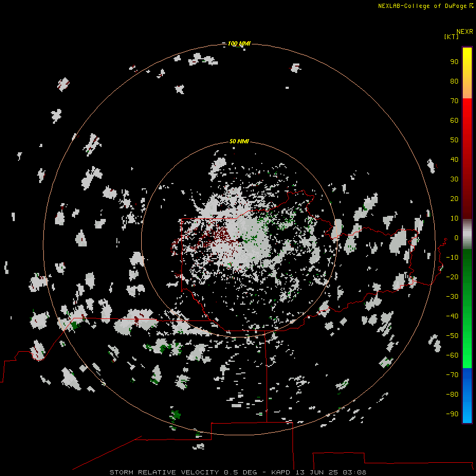Click the NEXR label above the color scale
Viewport: 476px width, 476px height.
[x=464, y=32]
